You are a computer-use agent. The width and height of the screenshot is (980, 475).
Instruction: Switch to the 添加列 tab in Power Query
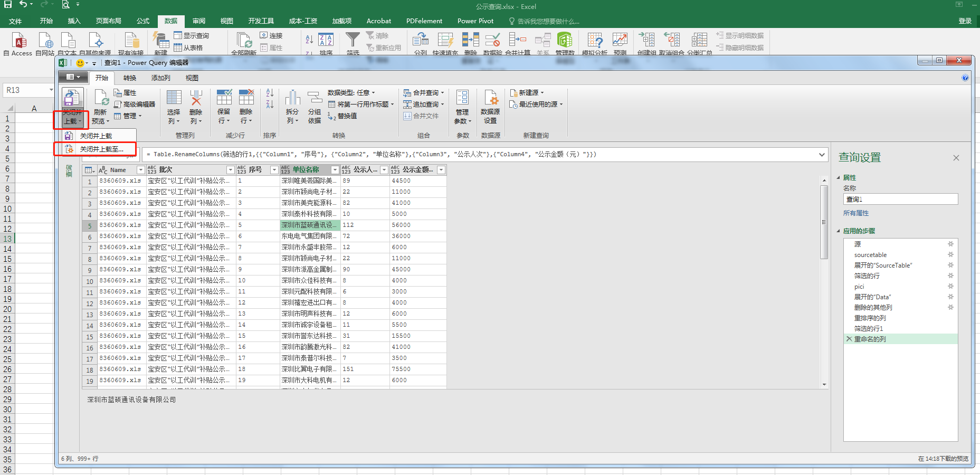coord(161,78)
